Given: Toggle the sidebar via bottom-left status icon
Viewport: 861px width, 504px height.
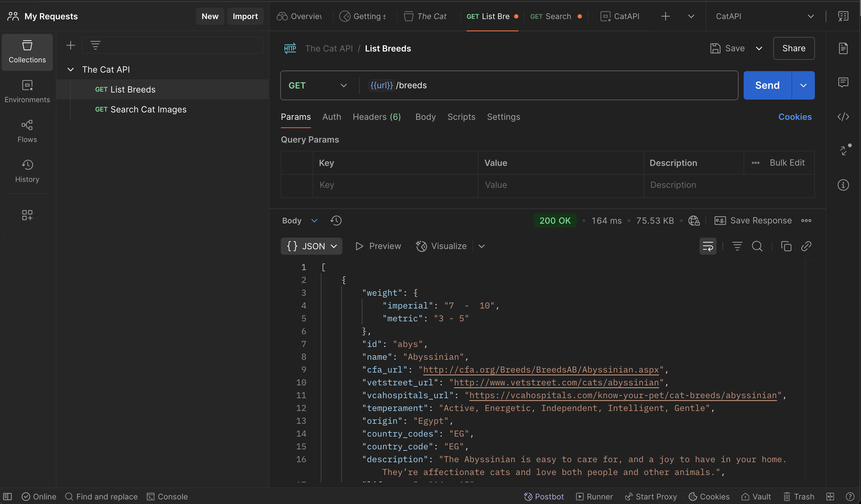Looking at the screenshot, I should click(x=7, y=497).
